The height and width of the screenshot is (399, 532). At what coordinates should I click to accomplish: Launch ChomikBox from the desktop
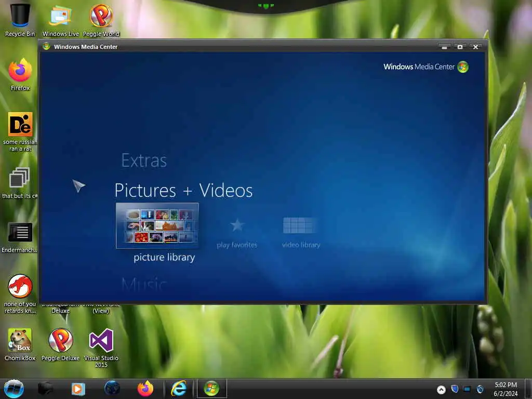coord(20,344)
